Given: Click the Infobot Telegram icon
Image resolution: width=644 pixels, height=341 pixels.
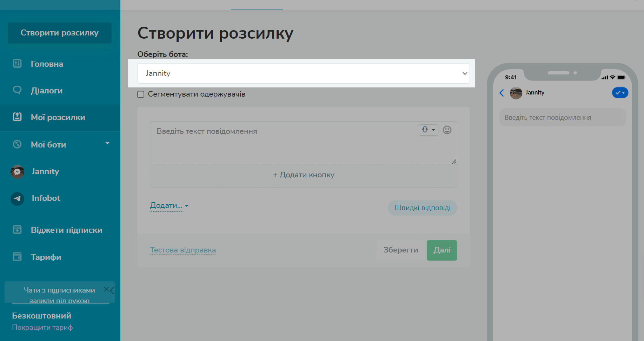Looking at the screenshot, I should (17, 198).
